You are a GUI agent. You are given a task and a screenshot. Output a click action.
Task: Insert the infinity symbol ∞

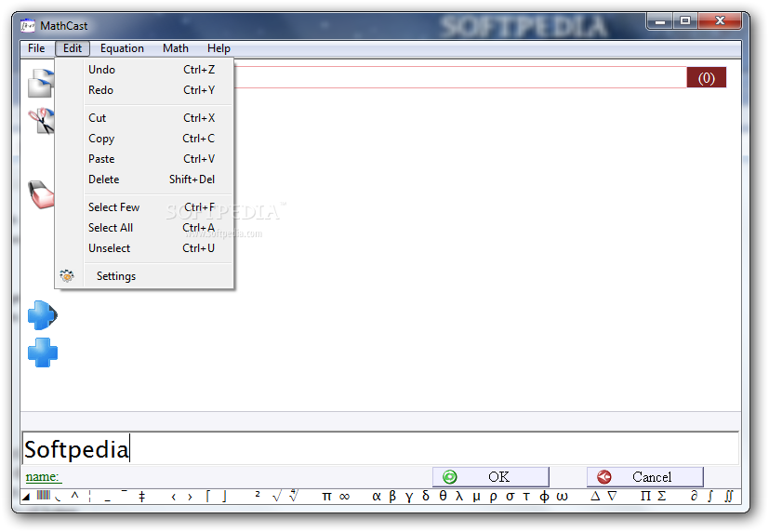coord(344,497)
